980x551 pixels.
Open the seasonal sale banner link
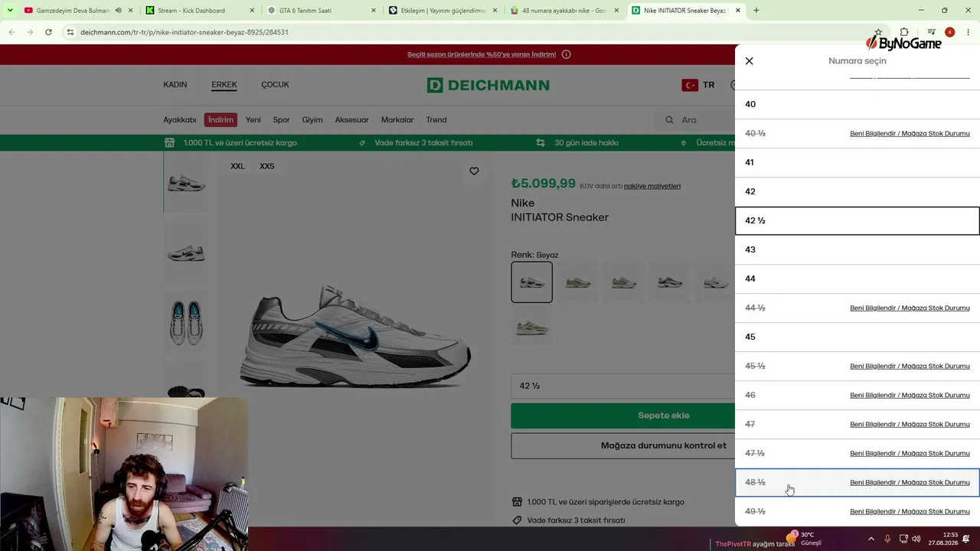(482, 54)
